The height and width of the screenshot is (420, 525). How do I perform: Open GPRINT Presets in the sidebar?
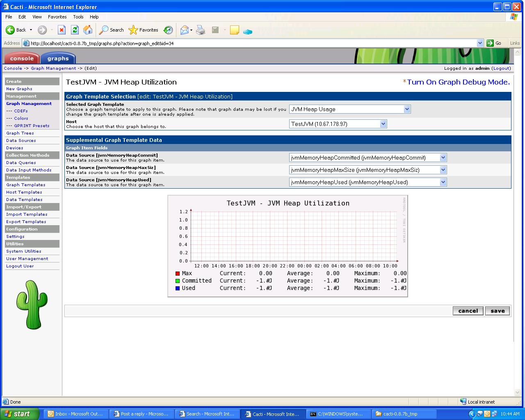point(32,126)
